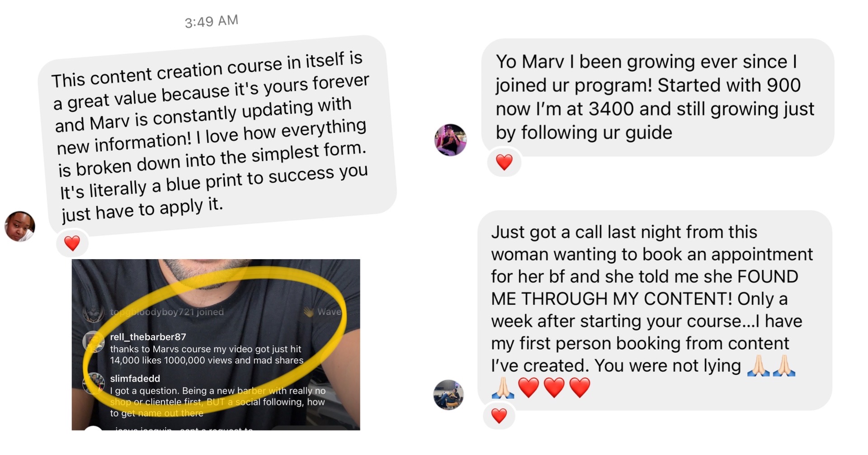This screenshot has height=455, width=868.
Task: Tap the Wave hand icon in live video
Action: pos(308,312)
